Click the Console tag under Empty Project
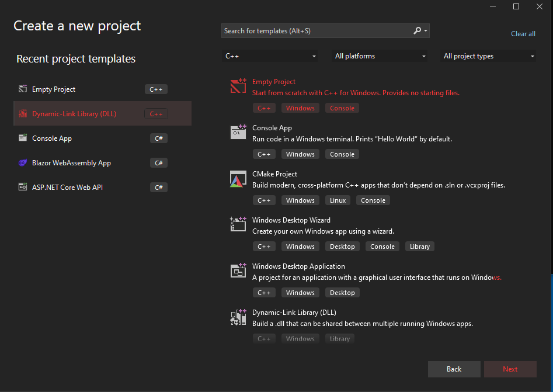The width and height of the screenshot is (553, 392). [342, 108]
